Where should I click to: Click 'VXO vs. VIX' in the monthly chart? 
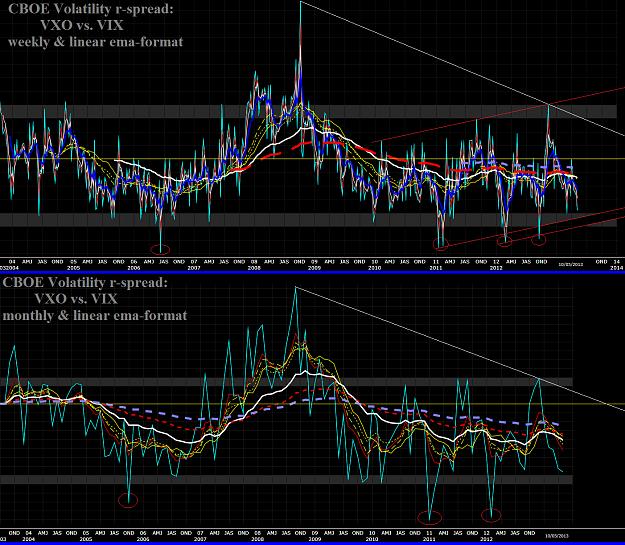point(76,299)
